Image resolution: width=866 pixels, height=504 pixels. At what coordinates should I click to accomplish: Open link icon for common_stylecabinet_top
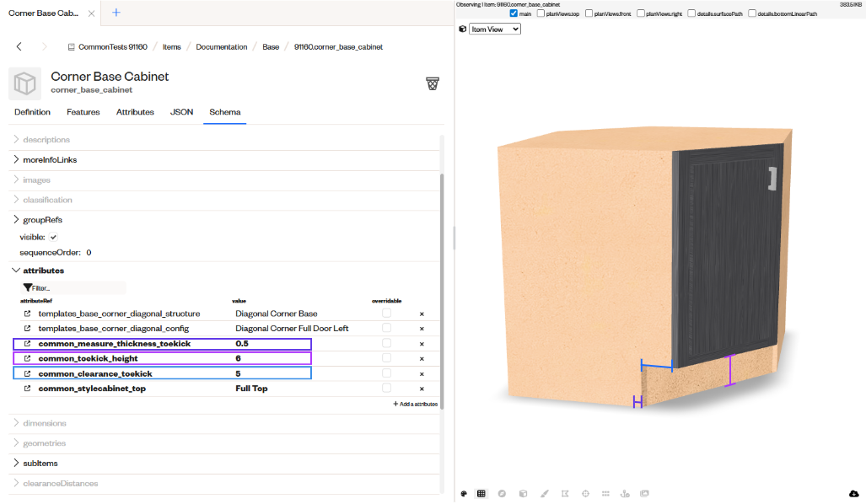27,389
